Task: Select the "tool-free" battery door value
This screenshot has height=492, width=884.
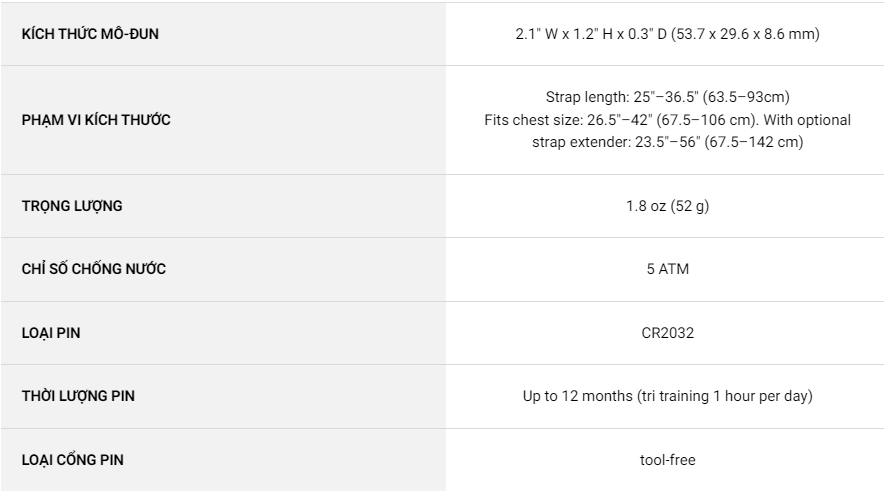Action: coord(668,460)
